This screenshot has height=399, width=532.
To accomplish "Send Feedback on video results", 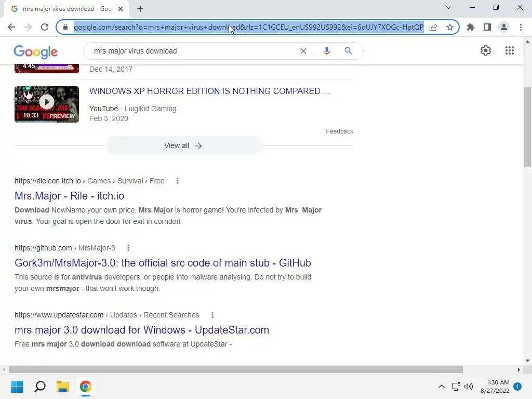I will click(x=340, y=131).
